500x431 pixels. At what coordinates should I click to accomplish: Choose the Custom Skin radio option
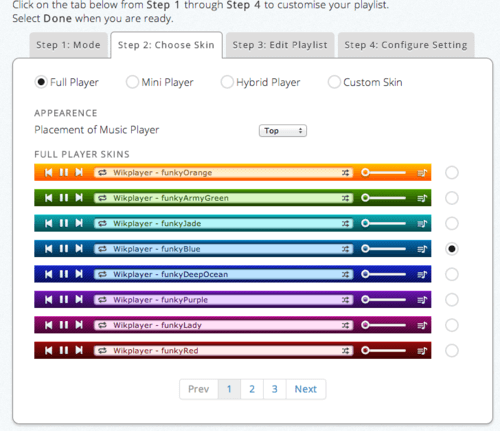tap(334, 82)
